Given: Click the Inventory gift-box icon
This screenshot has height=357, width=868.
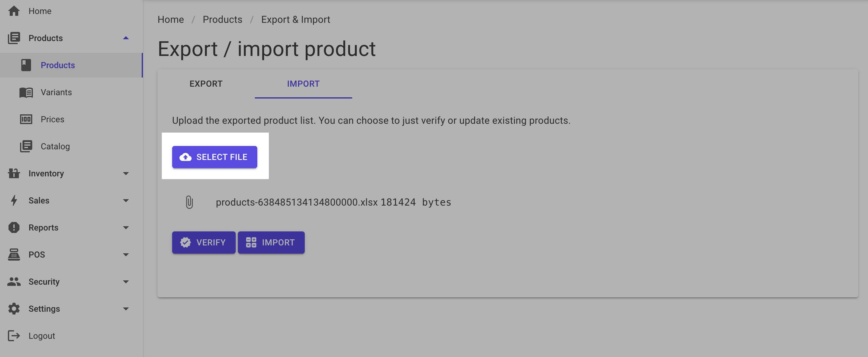Looking at the screenshot, I should click(14, 173).
